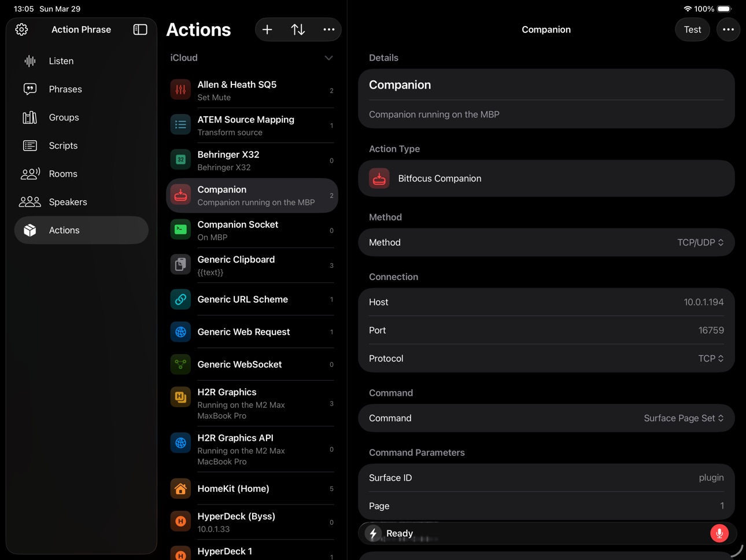The image size is (746, 560).
Task: Open the Listen waveform item
Action: [82, 61]
